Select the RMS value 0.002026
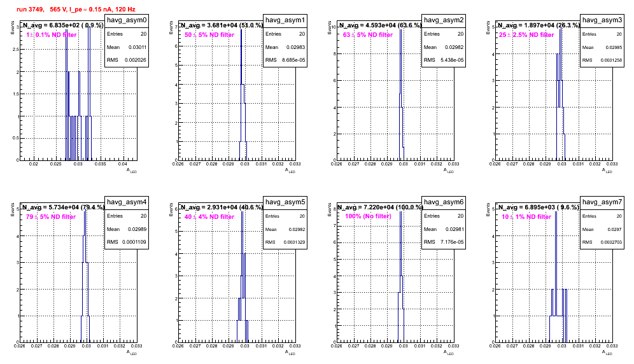 136,60
